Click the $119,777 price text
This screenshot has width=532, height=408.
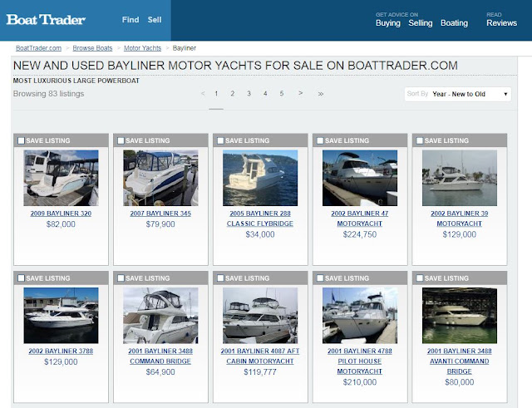tap(260, 372)
